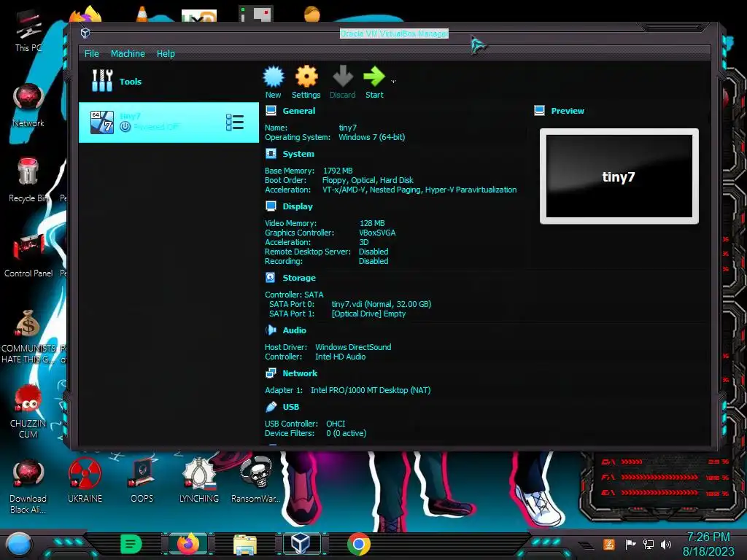
Task: Open the Recycle Bin desktop icon
Action: (x=28, y=180)
